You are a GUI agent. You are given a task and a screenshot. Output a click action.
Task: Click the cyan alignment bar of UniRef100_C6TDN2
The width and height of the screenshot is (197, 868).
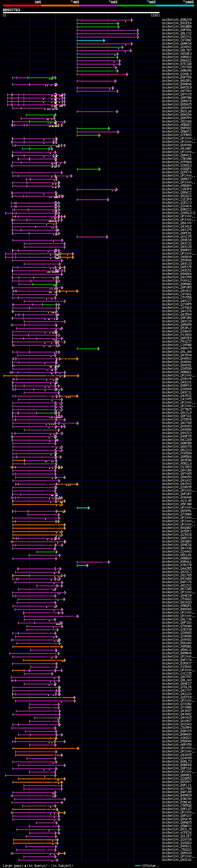(x=91, y=40)
